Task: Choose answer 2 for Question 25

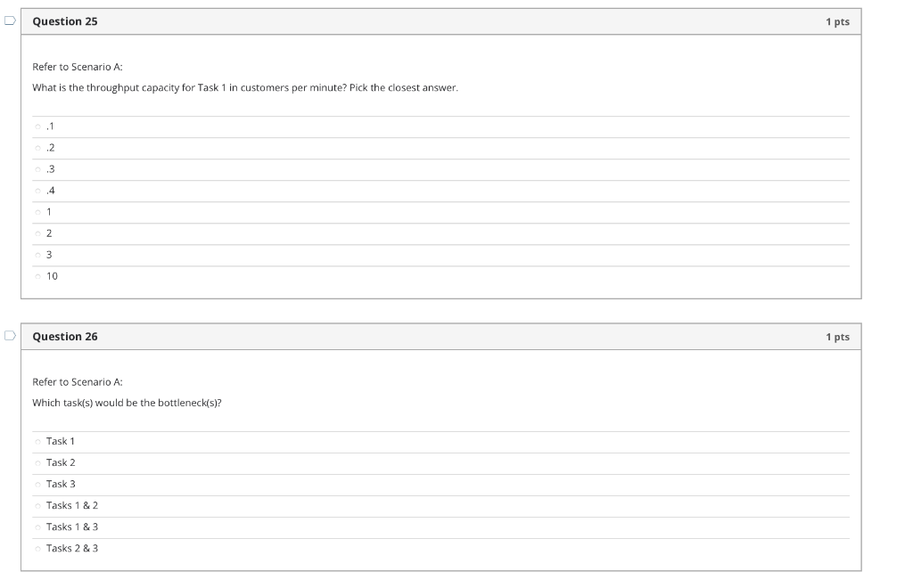Action: tap(37, 233)
